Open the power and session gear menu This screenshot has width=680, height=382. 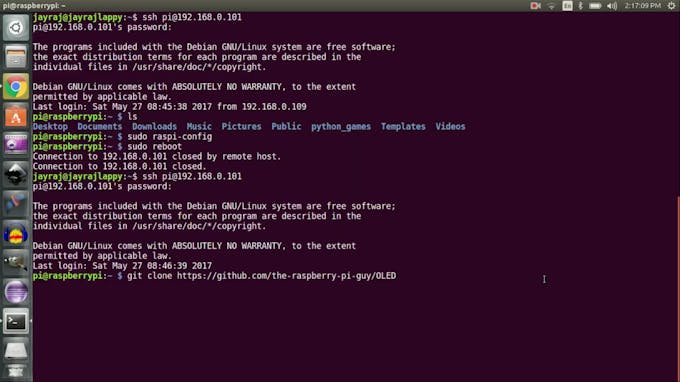pyautogui.click(x=671, y=6)
